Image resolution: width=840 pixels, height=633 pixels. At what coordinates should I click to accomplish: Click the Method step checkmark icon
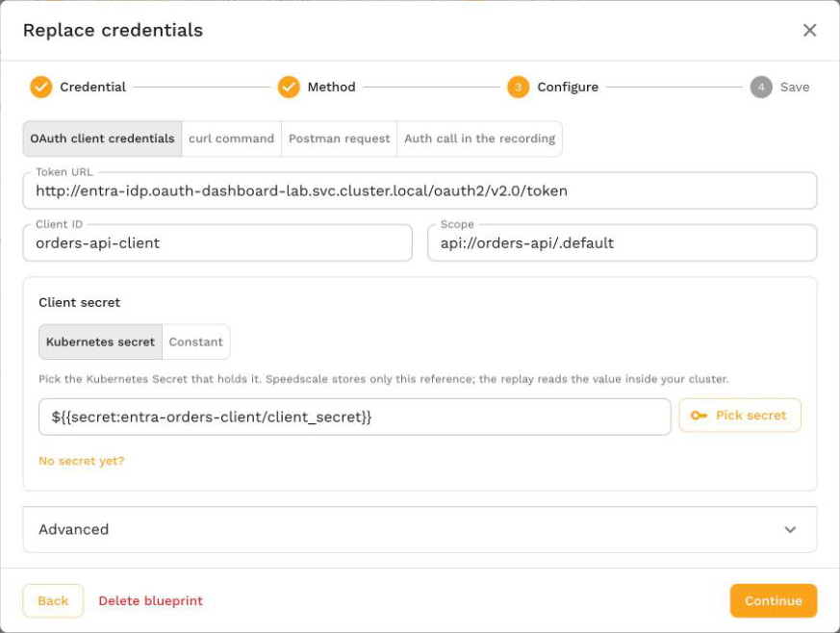tap(289, 87)
